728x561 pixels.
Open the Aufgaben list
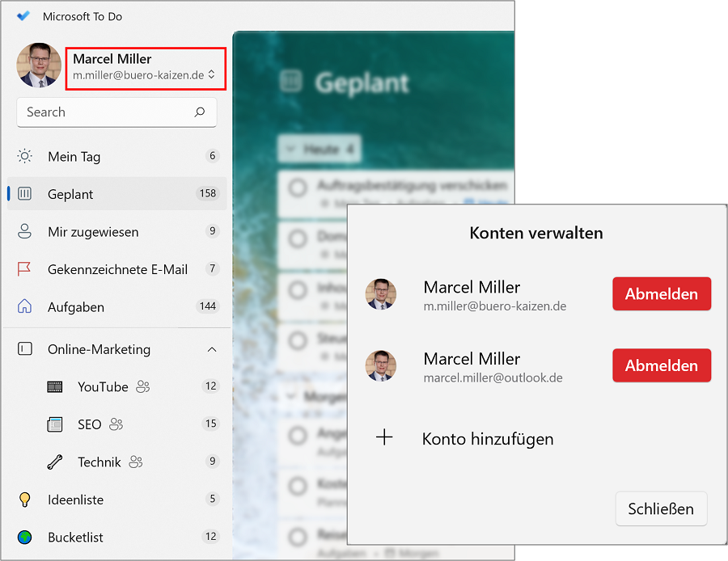(116, 306)
